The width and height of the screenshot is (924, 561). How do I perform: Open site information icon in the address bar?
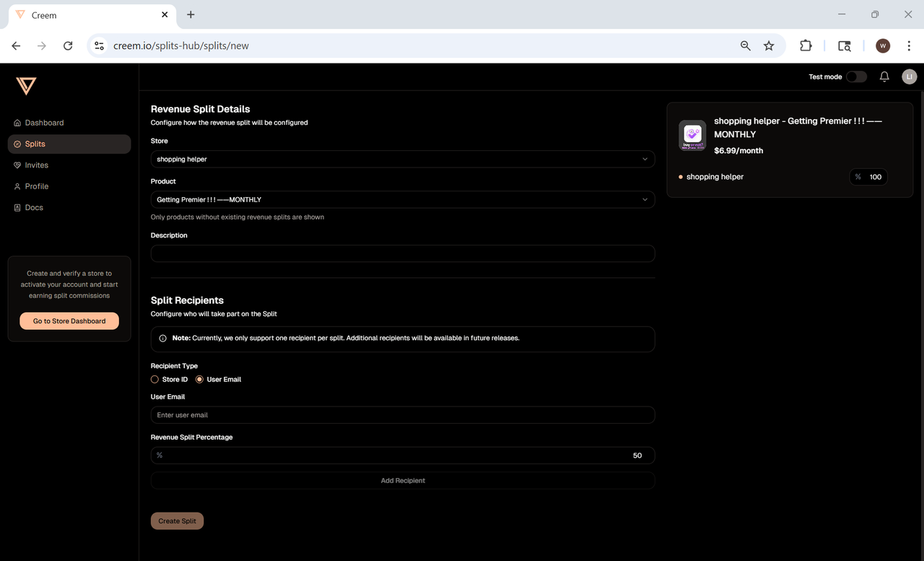click(100, 45)
